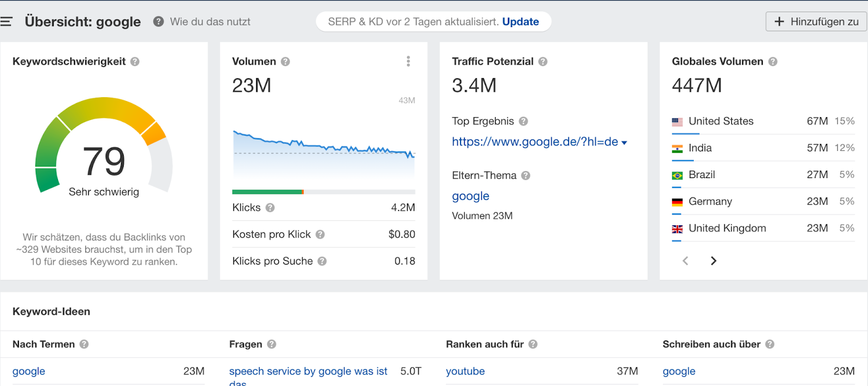This screenshot has height=386, width=868.
Task: Click the traffic potential value '3.4M'
Action: tap(474, 86)
